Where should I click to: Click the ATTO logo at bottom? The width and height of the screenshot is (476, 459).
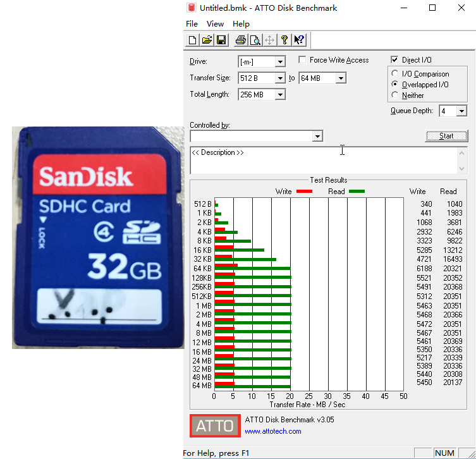(x=215, y=425)
